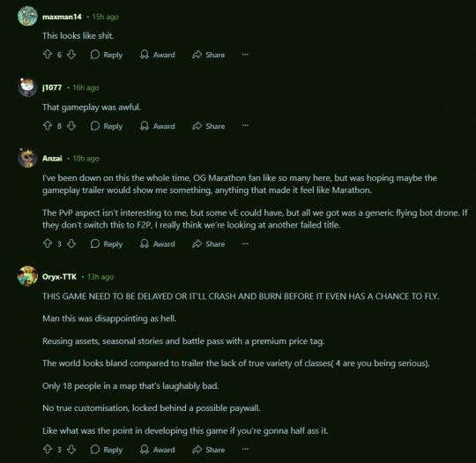Open maxman14's user profile link
476x463 pixels.
62,17
